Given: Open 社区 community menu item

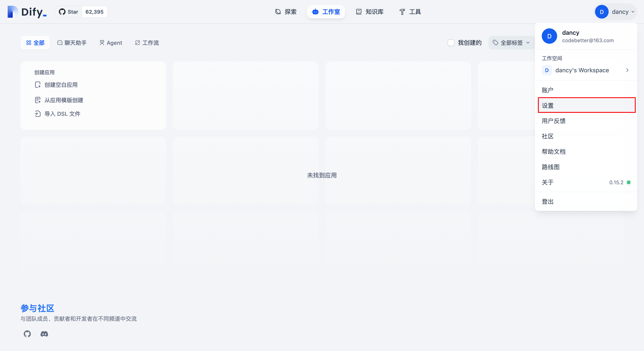Looking at the screenshot, I should pos(586,136).
